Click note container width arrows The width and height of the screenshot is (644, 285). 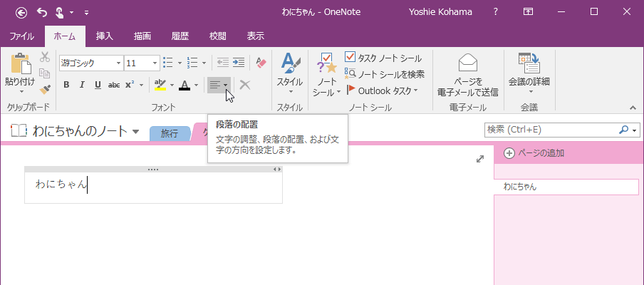click(277, 169)
